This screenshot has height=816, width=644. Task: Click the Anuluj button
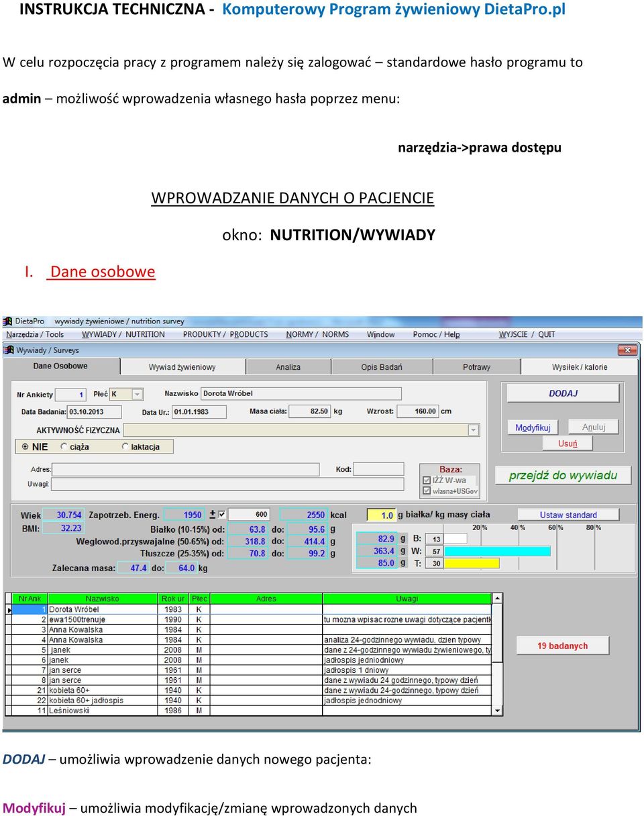[594, 427]
